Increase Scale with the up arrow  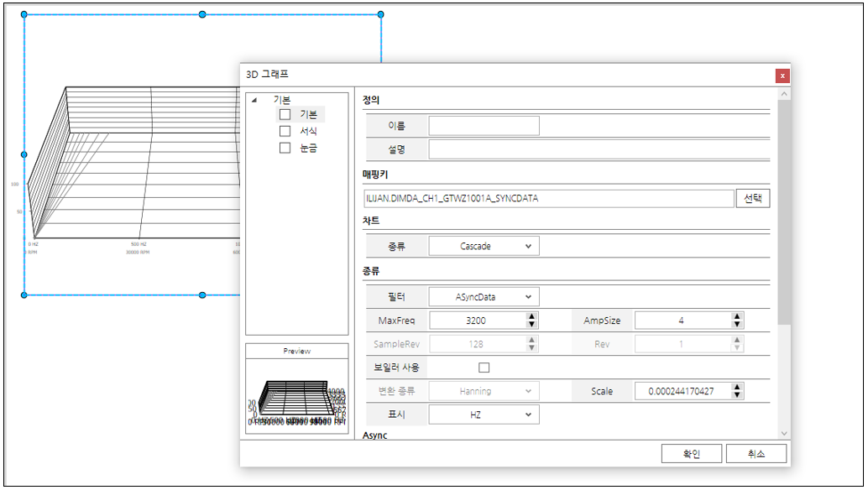pyautogui.click(x=737, y=387)
